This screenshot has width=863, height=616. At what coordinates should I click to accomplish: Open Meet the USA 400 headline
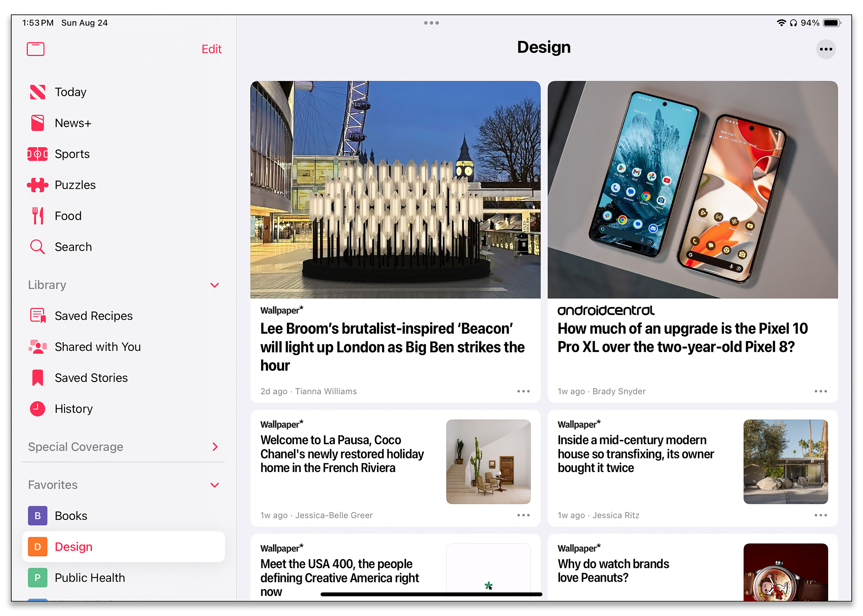[x=340, y=578]
